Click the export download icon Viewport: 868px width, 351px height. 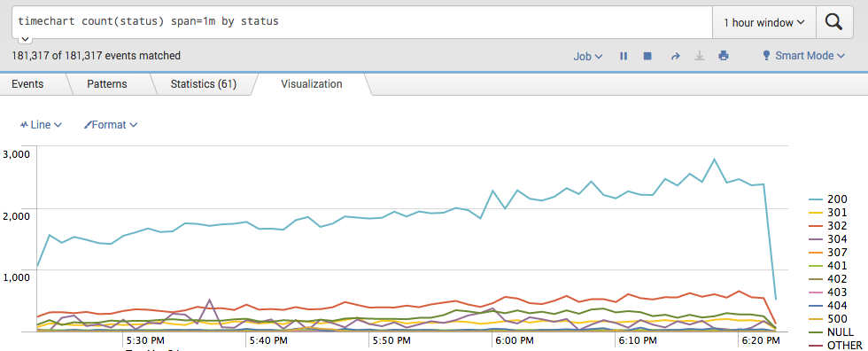point(700,56)
